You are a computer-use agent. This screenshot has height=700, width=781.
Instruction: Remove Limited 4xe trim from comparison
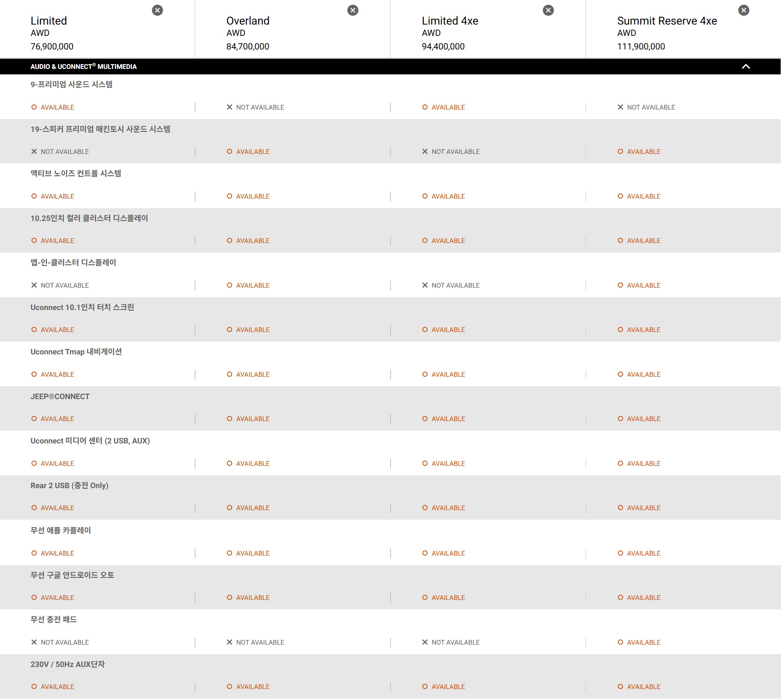(548, 10)
